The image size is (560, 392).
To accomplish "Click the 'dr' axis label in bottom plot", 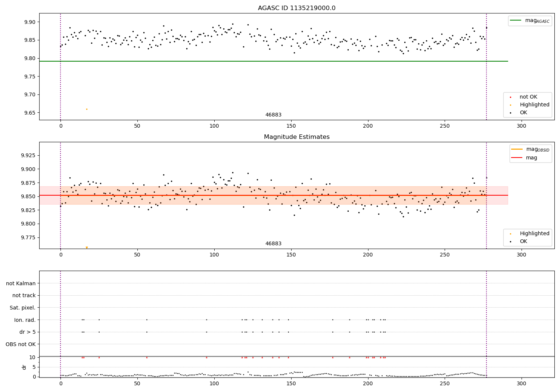I will click(x=24, y=367).
